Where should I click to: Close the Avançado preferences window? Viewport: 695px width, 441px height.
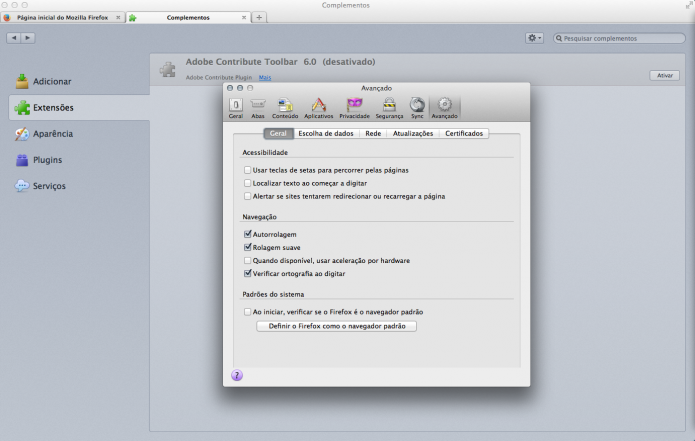[x=230, y=88]
